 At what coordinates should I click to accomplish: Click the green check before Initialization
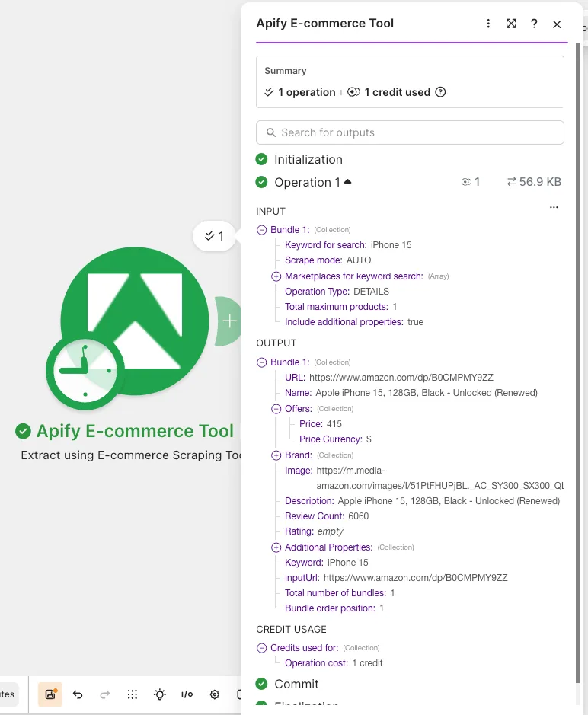(x=261, y=159)
